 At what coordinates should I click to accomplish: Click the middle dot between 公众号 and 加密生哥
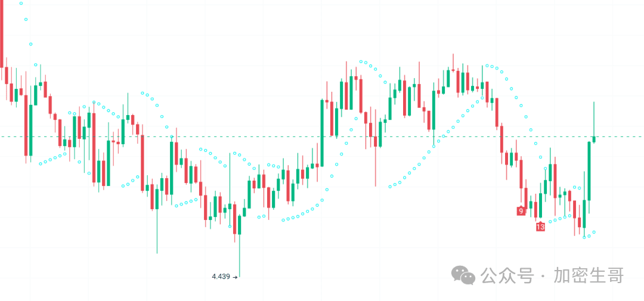(542, 276)
